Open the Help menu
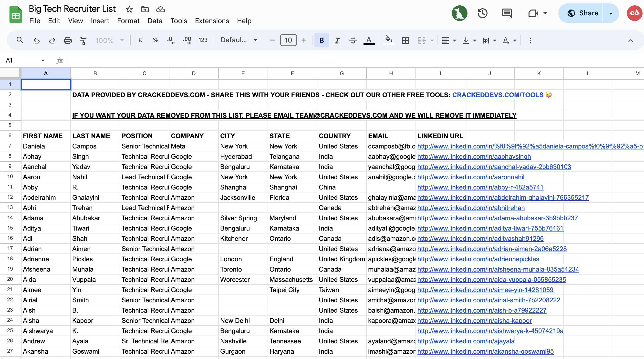Image resolution: width=644 pixels, height=359 pixels. click(244, 21)
